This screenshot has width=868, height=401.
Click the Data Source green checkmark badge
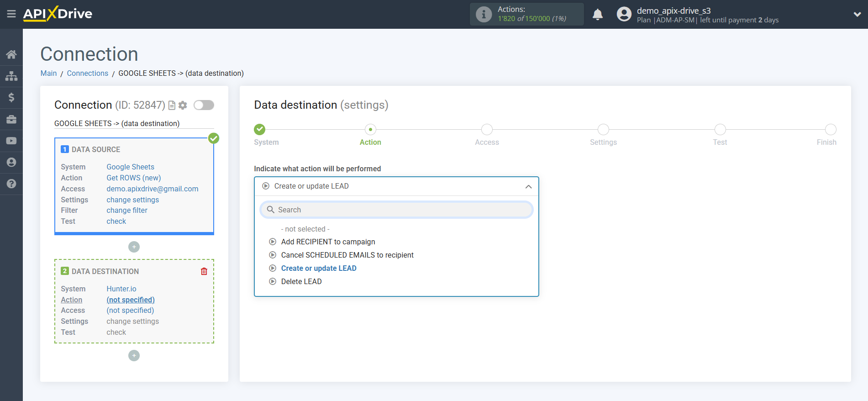214,138
